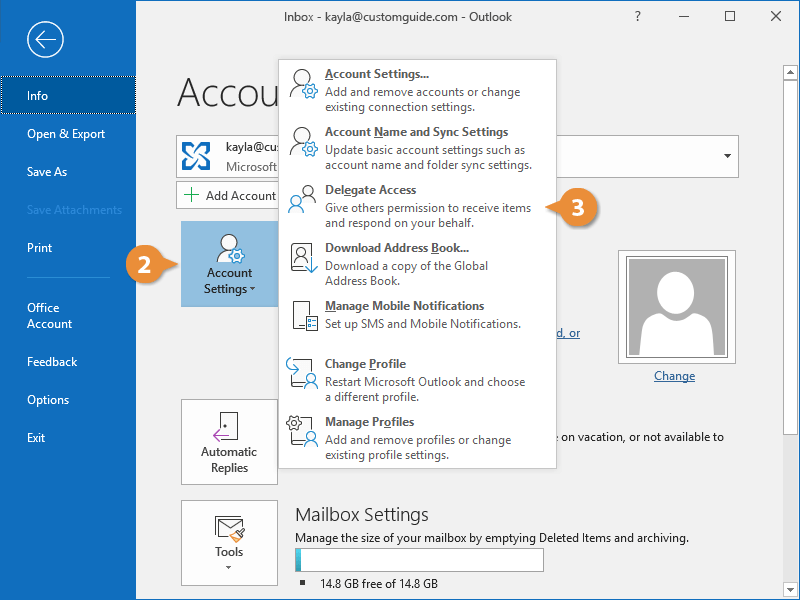Open the email account selector dropdown arrow
This screenshot has height=600, width=800.
point(727,157)
